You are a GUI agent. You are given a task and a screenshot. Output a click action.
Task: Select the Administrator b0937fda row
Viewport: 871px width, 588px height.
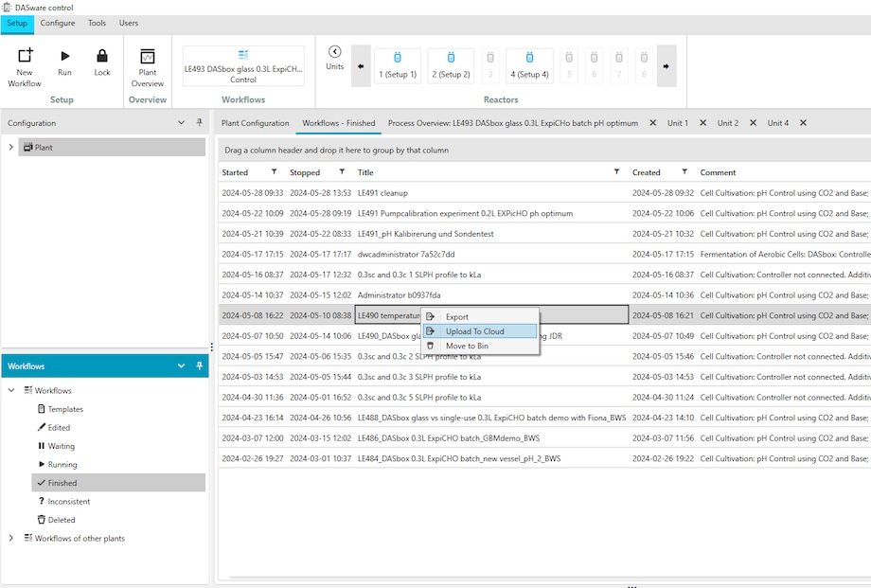[x=544, y=295]
